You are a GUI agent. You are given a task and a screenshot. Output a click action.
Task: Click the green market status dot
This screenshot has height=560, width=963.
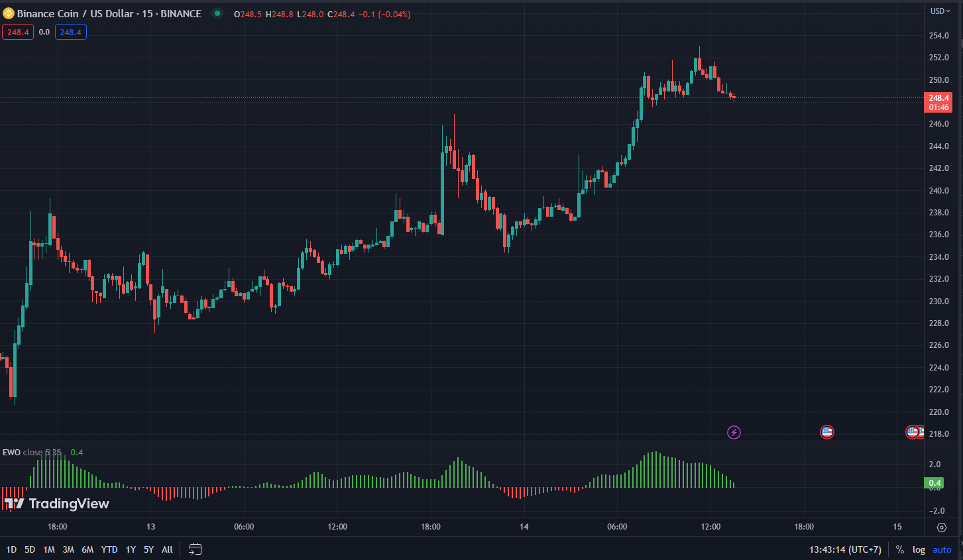pos(217,13)
